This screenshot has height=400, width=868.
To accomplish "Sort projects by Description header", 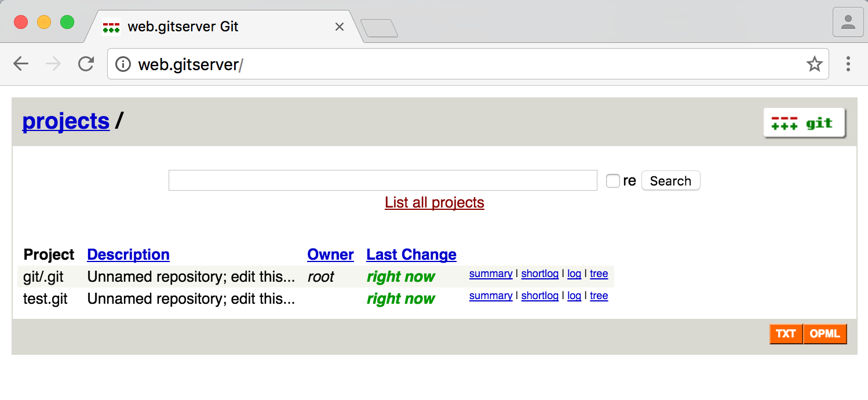I will click(128, 254).
